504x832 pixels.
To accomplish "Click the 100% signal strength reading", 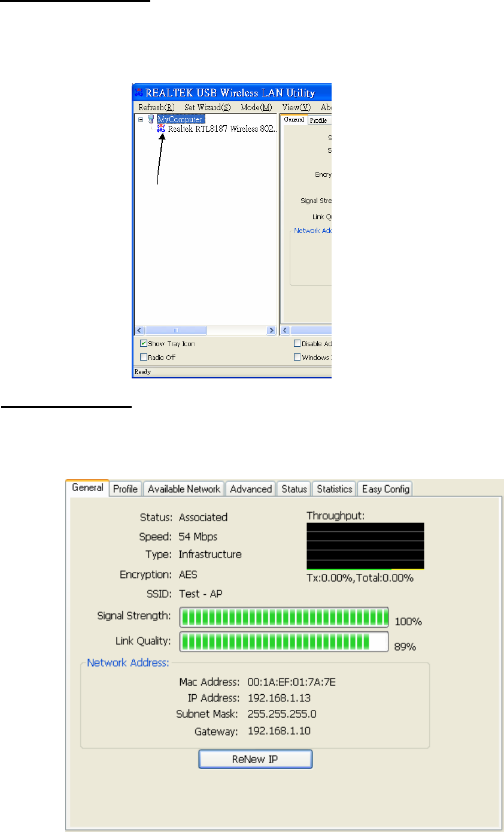I will tap(408, 622).
